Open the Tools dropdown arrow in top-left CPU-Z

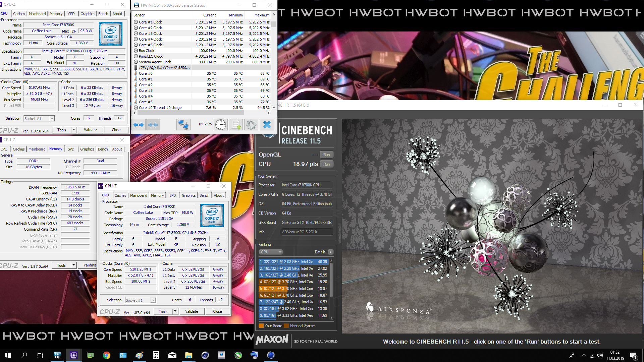pos(74,130)
